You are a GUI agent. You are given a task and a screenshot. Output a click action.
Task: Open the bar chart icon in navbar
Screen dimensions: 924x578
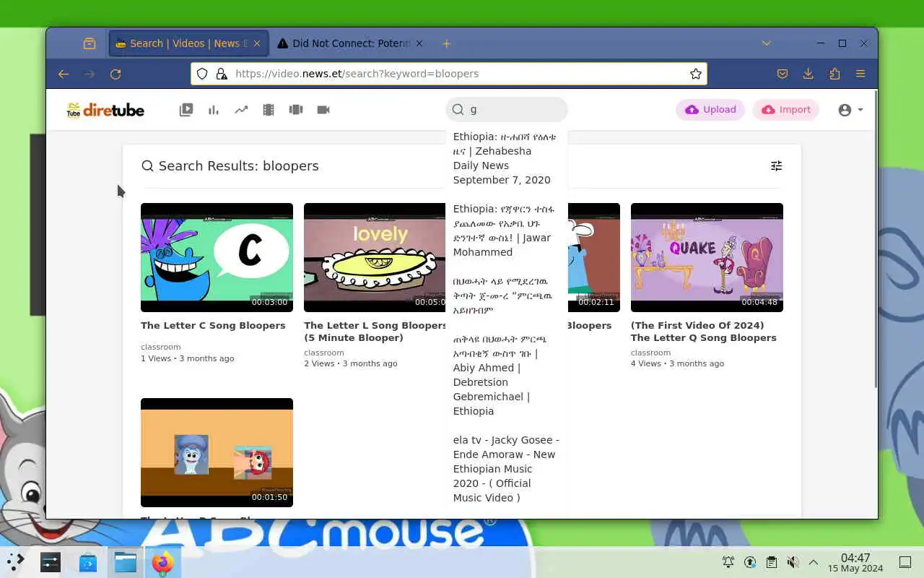click(x=214, y=110)
